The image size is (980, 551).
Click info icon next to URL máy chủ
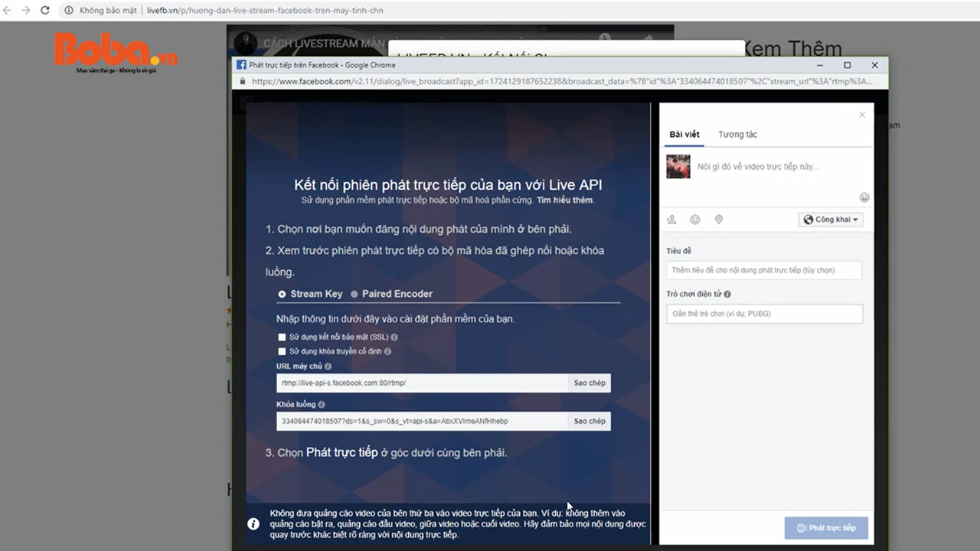click(x=328, y=367)
